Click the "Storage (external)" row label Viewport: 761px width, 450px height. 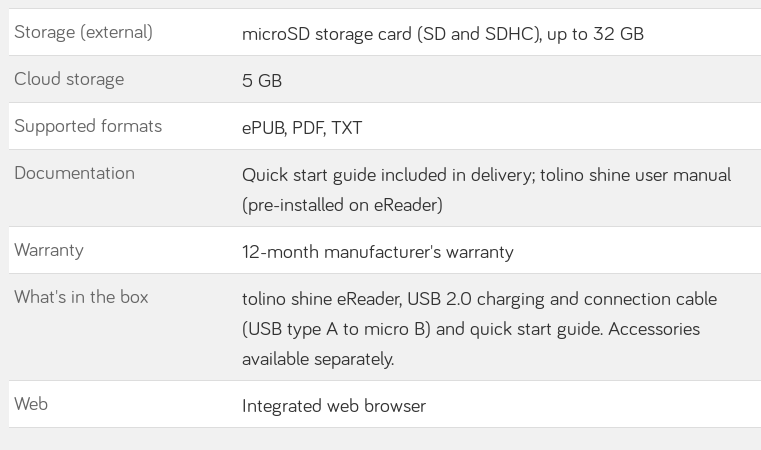click(83, 32)
